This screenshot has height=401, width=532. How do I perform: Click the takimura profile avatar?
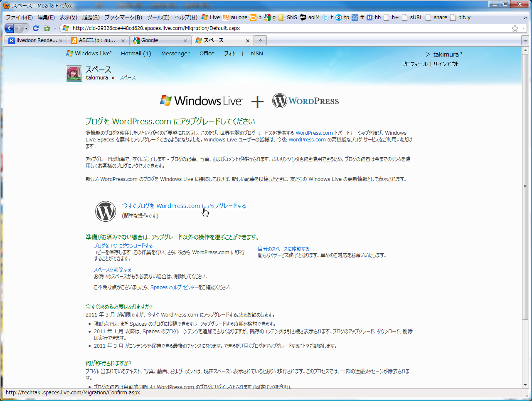tap(74, 74)
